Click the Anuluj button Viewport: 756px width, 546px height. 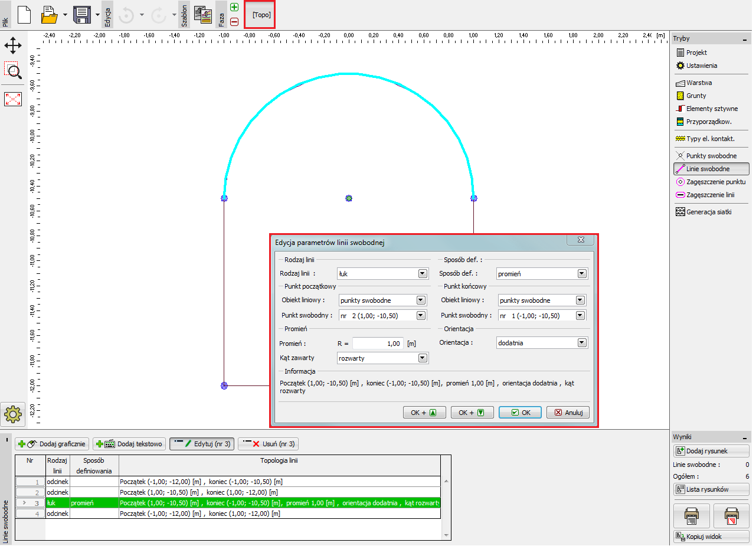[568, 413]
